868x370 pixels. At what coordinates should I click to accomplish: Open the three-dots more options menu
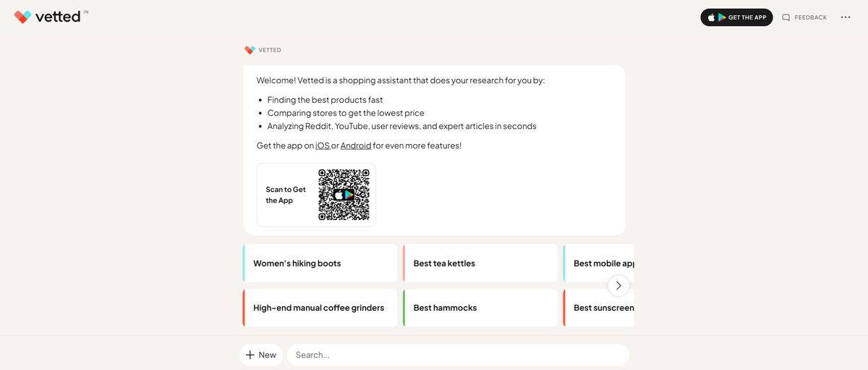pyautogui.click(x=846, y=17)
